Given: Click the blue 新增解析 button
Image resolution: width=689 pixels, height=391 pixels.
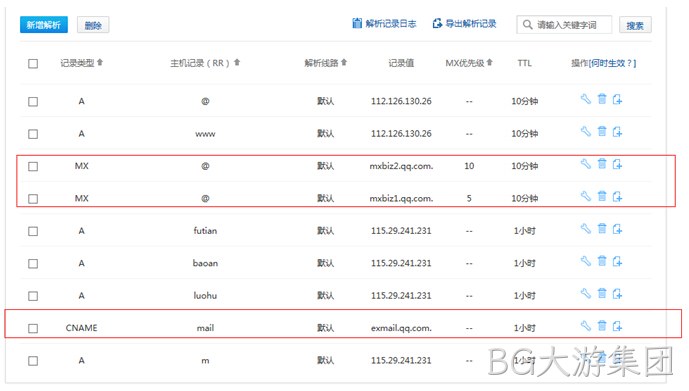Looking at the screenshot, I should (x=44, y=25).
